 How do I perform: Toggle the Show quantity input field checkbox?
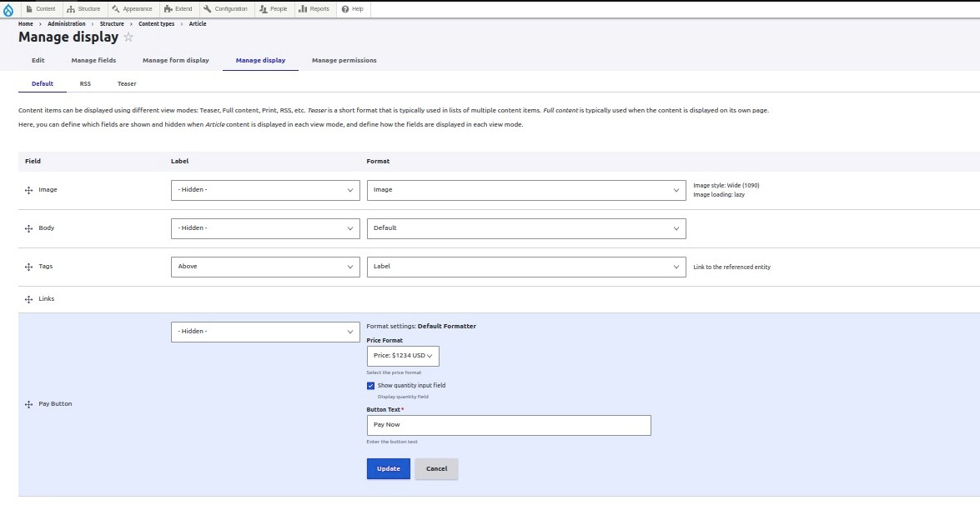pos(371,386)
